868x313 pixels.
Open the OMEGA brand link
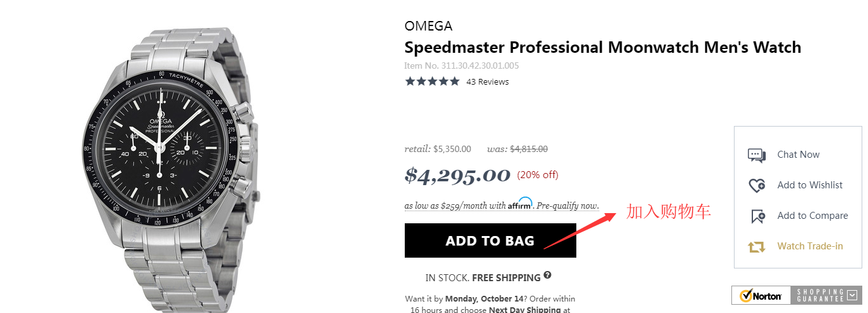pos(428,26)
